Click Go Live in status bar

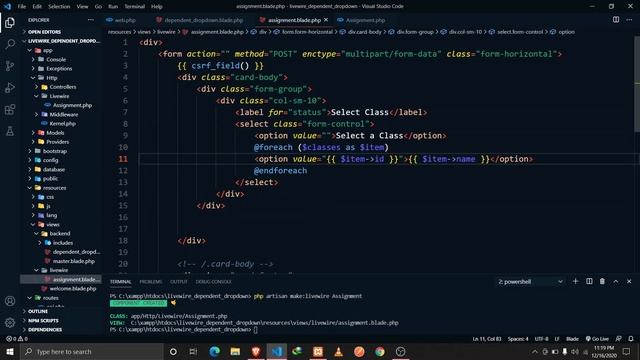pos(597,339)
